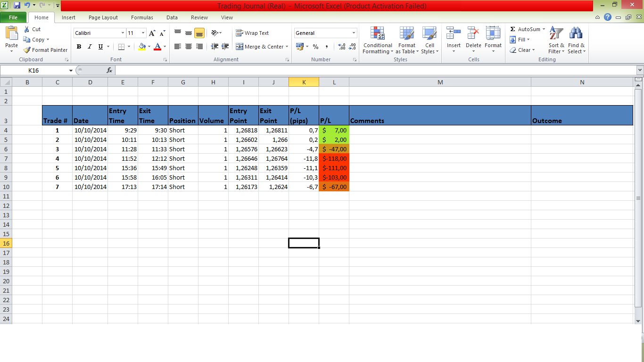Screen dimensions: 644x362
Task: Increase font size with Grow Font
Action: [152, 33]
